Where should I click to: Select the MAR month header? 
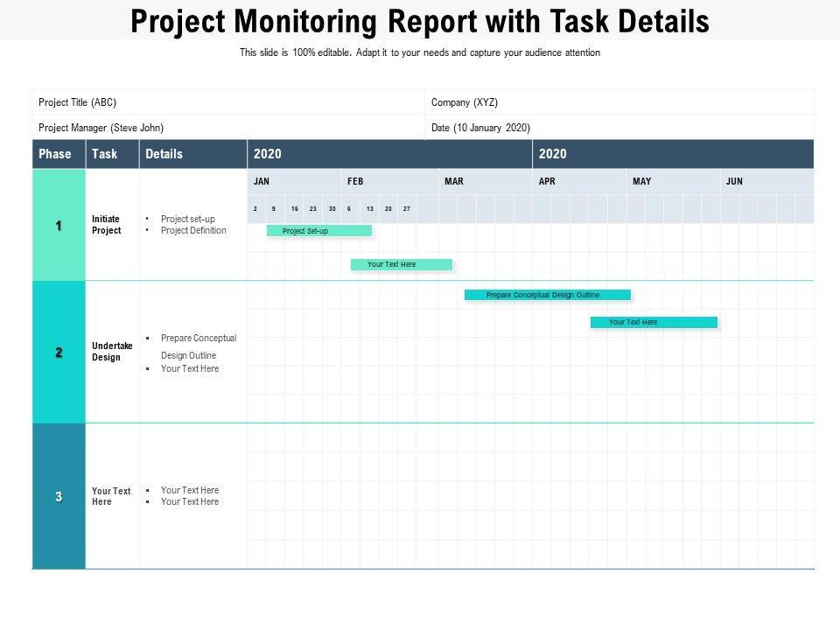point(454,181)
